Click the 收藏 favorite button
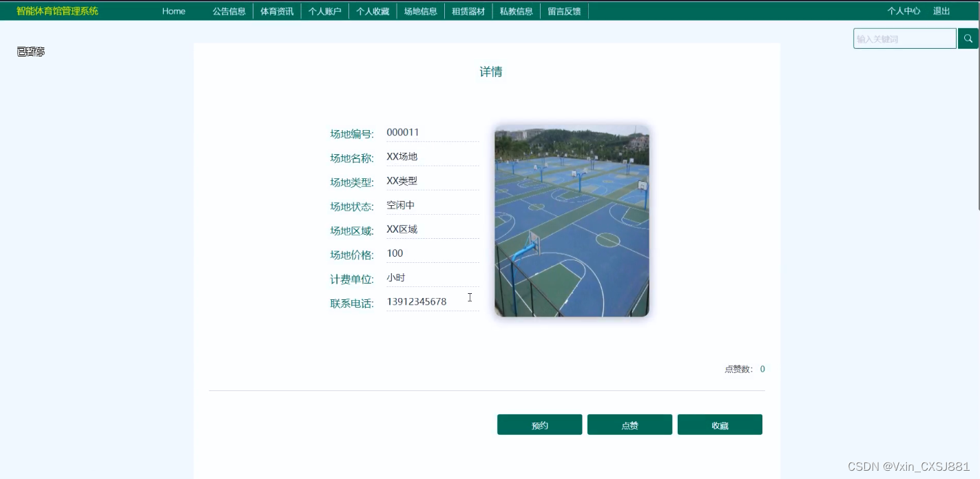 point(720,425)
